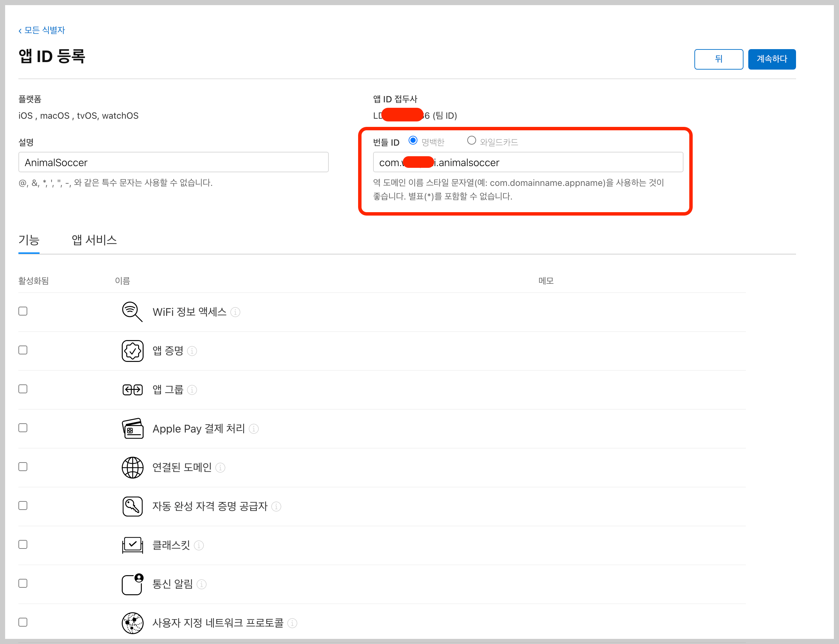839x644 pixels.
Task: Click the iOS, macOS, tvOS, watchOS platform text
Action: pos(78,116)
